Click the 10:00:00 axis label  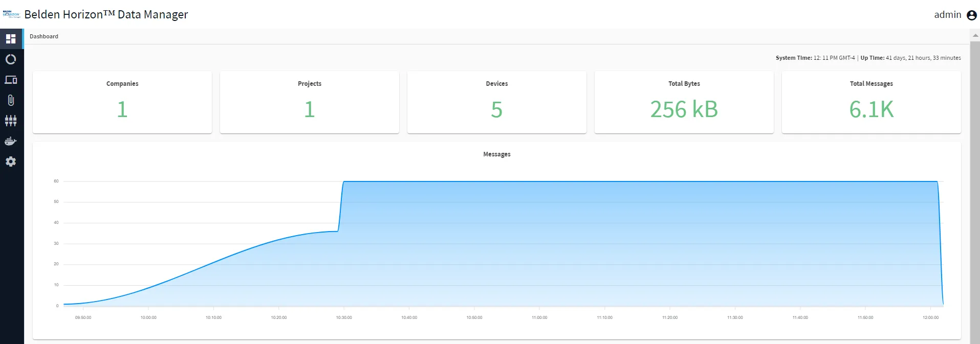click(x=148, y=317)
